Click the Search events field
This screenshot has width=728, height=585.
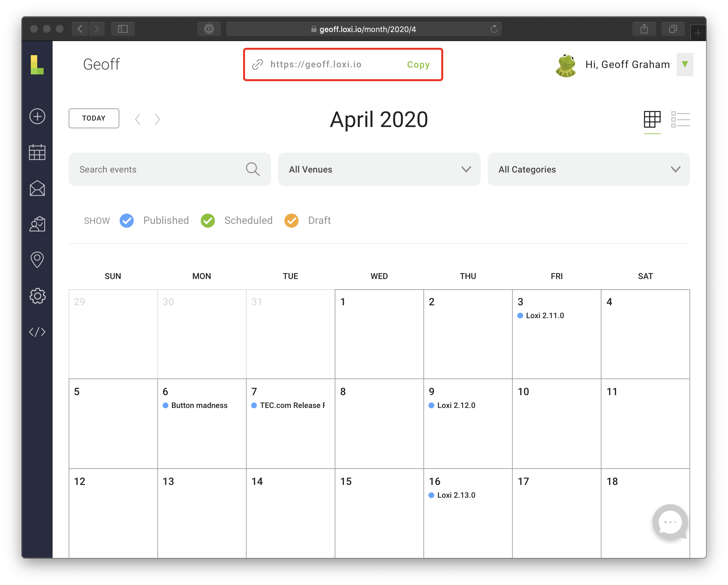pos(170,169)
